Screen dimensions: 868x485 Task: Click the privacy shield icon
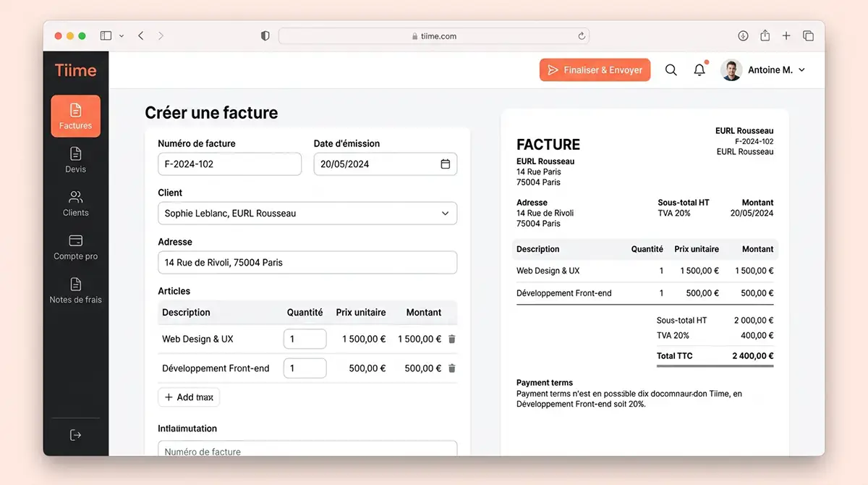265,35
